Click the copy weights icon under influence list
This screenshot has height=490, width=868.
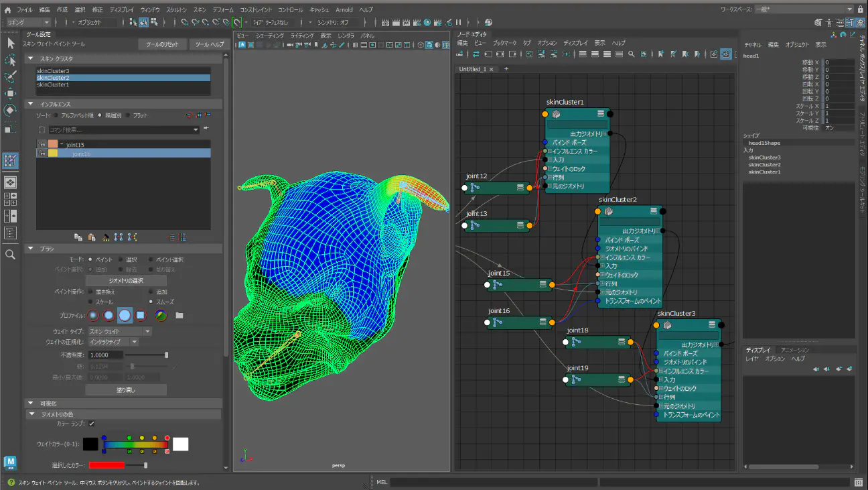tap(78, 237)
